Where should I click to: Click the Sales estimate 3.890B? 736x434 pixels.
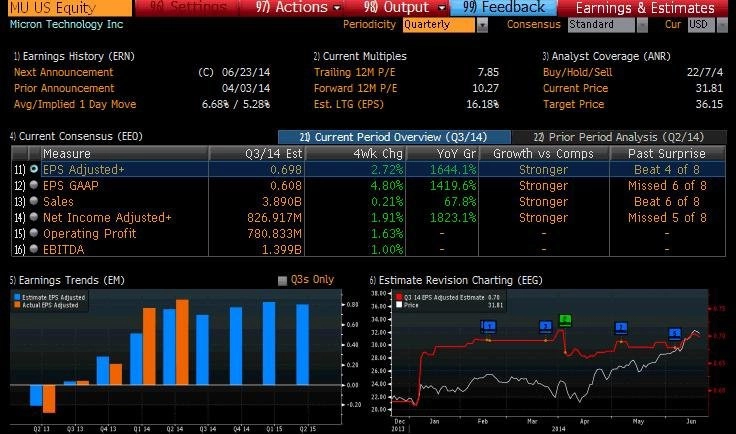pos(282,201)
